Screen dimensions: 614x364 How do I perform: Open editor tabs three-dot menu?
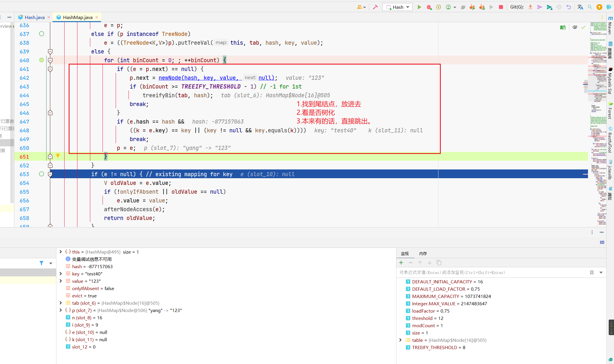pyautogui.click(x=602, y=17)
